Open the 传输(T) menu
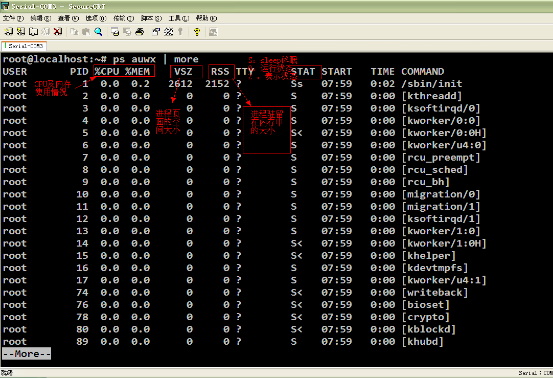 [123, 18]
